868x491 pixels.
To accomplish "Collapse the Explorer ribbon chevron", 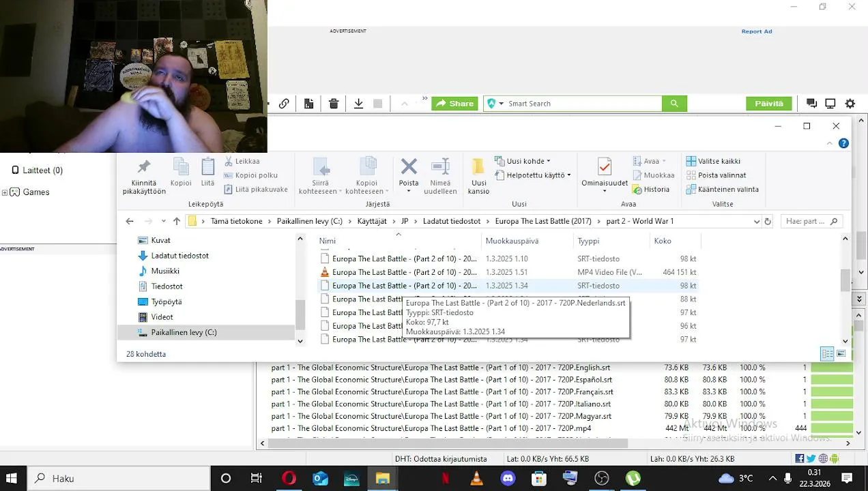I will (x=830, y=144).
